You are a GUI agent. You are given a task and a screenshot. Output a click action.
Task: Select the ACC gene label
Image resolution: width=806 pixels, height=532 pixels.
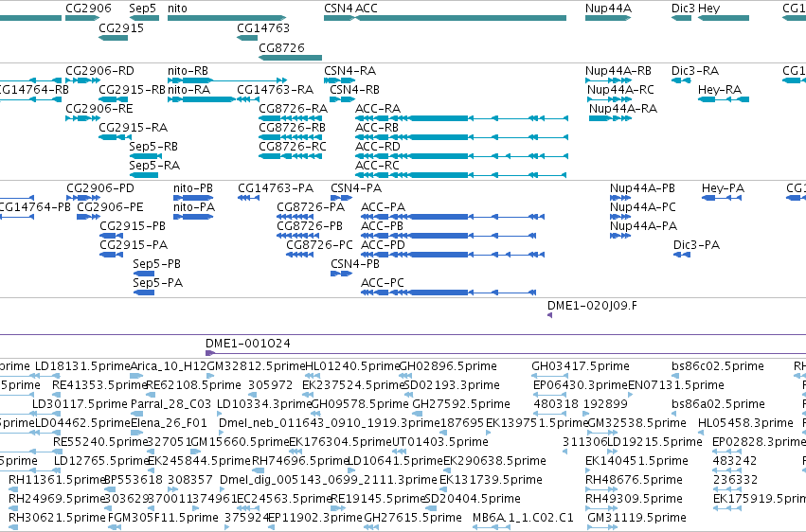coord(367,9)
